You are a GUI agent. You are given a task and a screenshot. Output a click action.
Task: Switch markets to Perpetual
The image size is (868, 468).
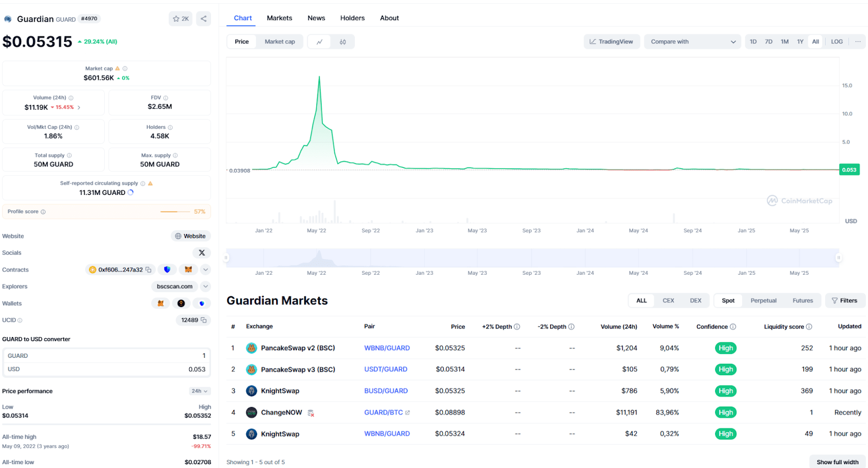[x=763, y=301]
